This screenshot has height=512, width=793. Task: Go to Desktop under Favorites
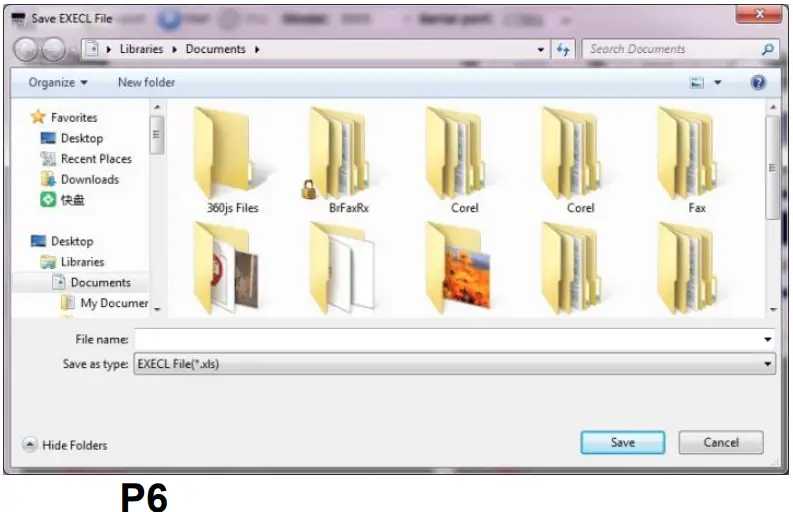[71, 138]
